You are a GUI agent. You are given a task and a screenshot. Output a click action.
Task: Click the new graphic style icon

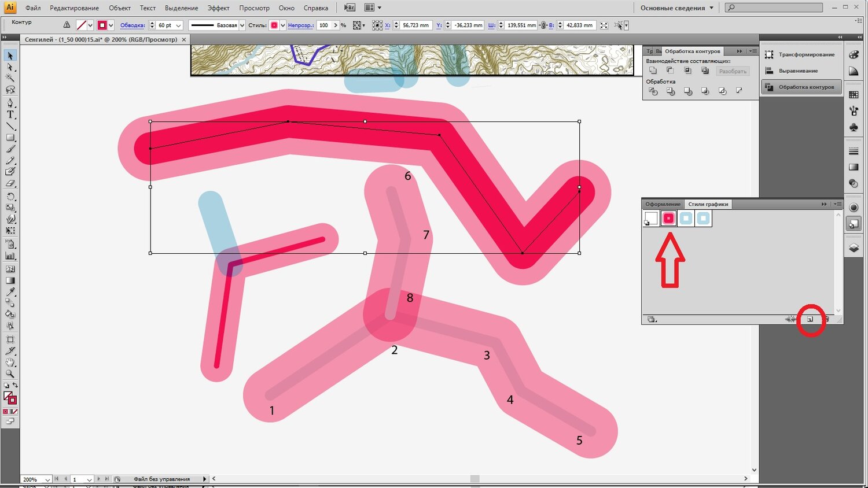[x=810, y=319]
